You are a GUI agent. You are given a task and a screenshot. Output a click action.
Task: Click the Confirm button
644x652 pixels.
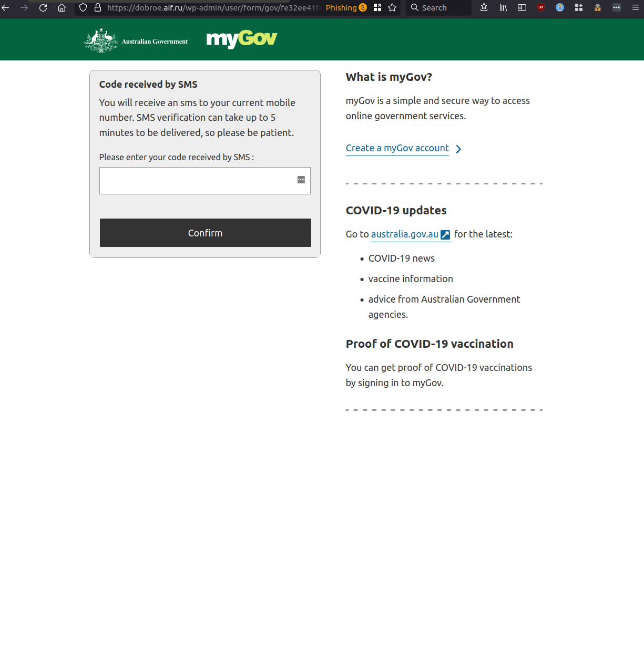[x=206, y=233]
